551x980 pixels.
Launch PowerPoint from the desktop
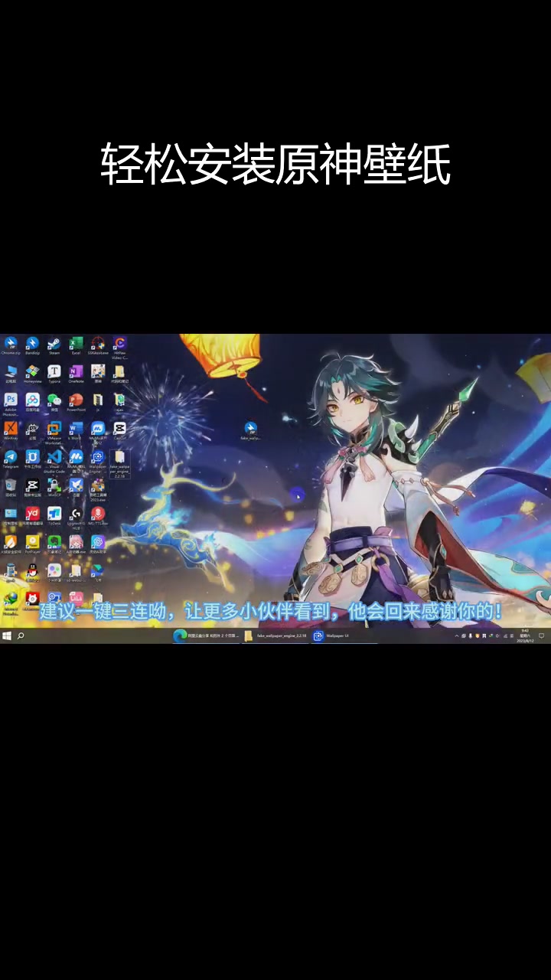click(76, 402)
